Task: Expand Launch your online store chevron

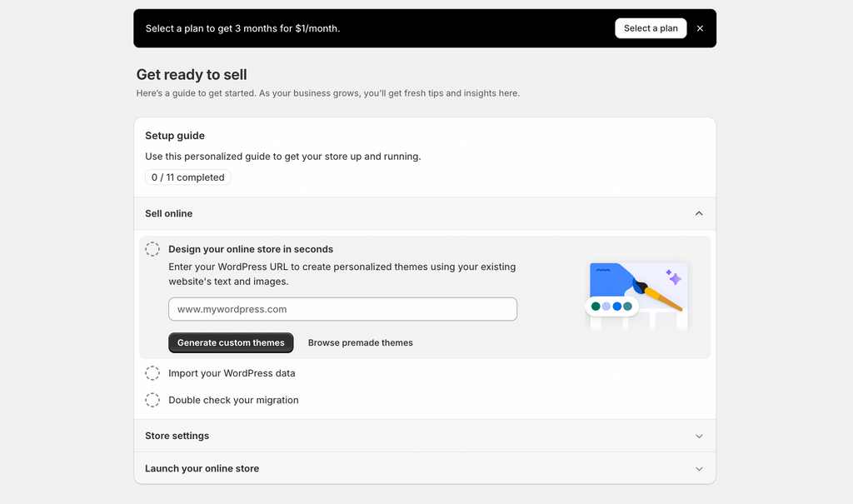Action: tap(699, 469)
